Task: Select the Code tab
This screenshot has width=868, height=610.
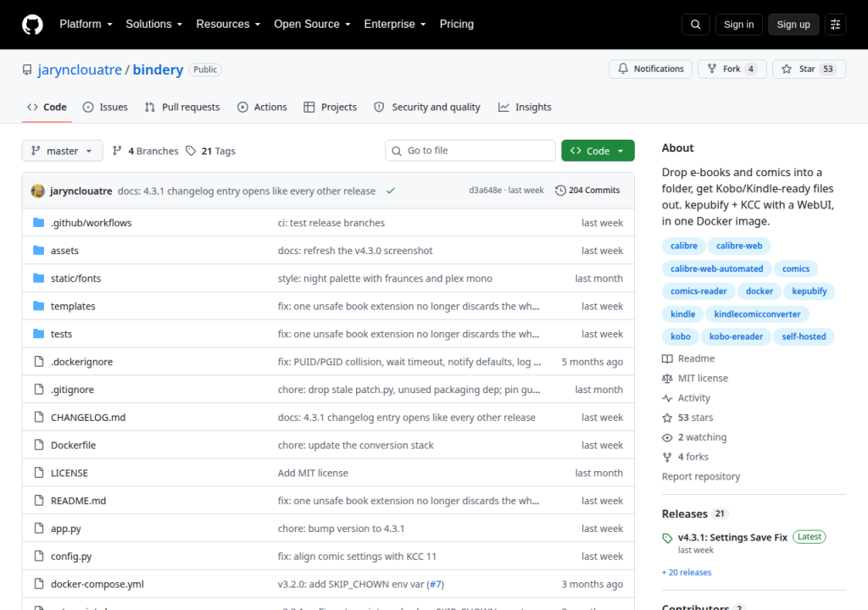Action: pos(47,108)
